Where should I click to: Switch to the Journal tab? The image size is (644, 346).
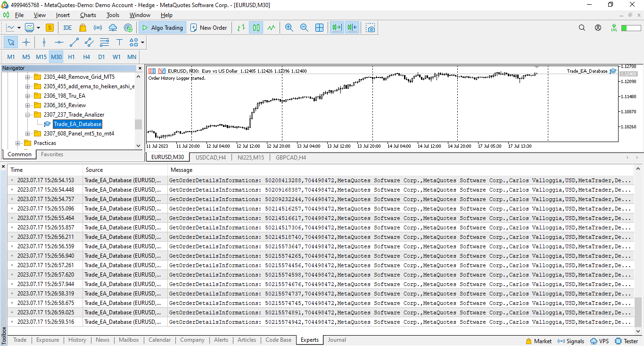337,340
